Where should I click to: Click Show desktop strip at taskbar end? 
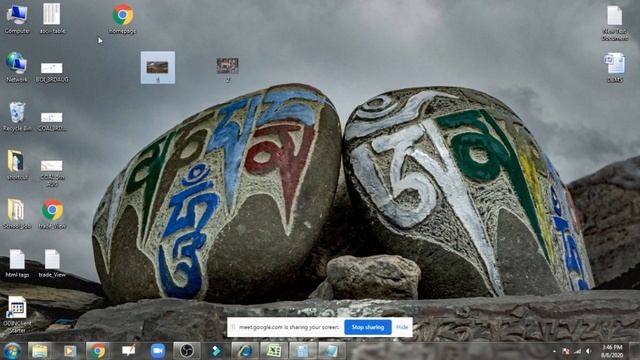(x=635, y=351)
